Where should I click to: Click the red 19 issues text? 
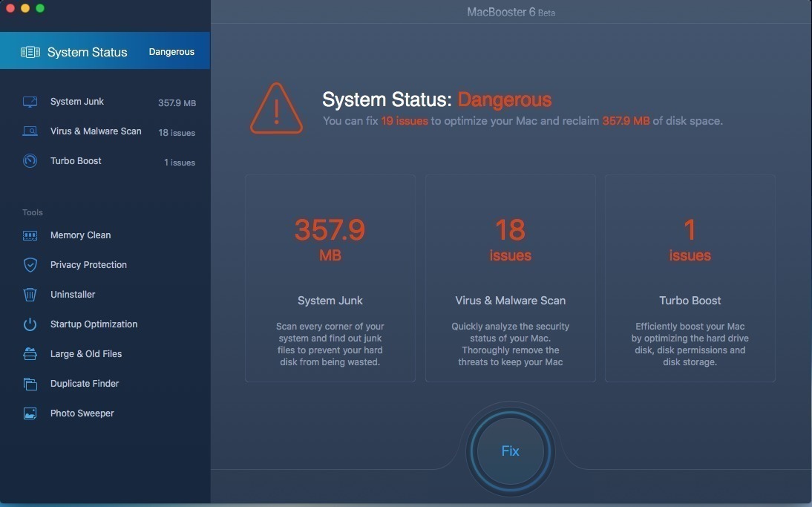tap(405, 121)
